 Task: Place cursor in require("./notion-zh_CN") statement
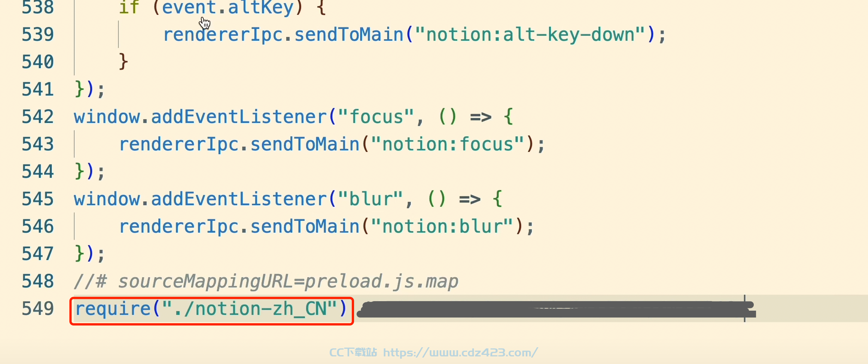pos(211,309)
